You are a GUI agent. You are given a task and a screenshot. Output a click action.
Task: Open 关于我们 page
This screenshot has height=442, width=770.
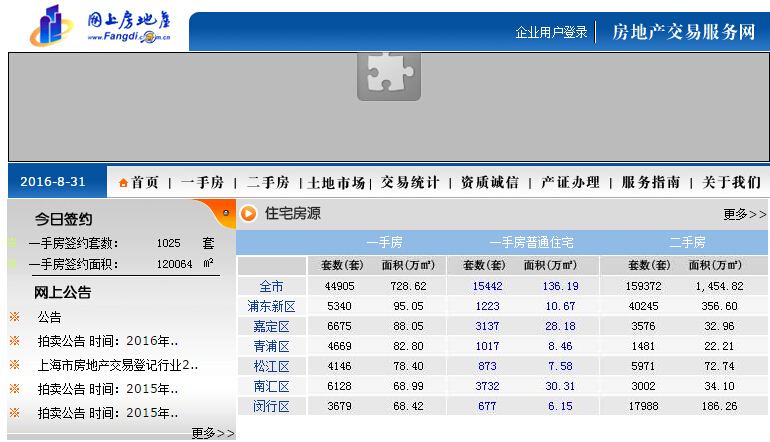(731, 183)
